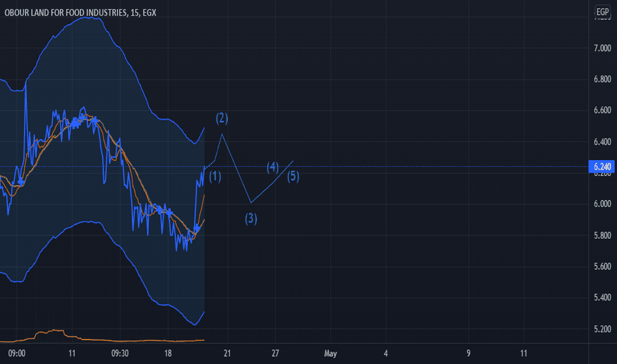Click the 6.800 price axis label
Screen dimensions: 617x364
click(602, 79)
